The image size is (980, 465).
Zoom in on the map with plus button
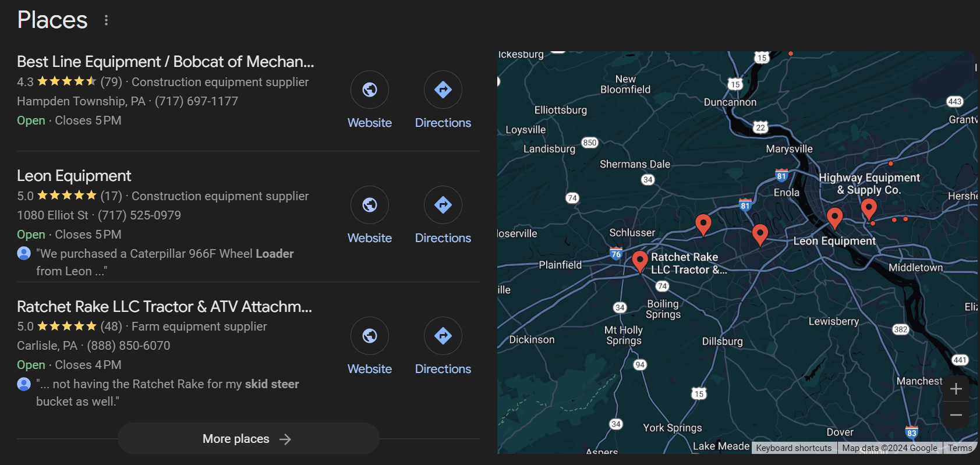tap(956, 389)
